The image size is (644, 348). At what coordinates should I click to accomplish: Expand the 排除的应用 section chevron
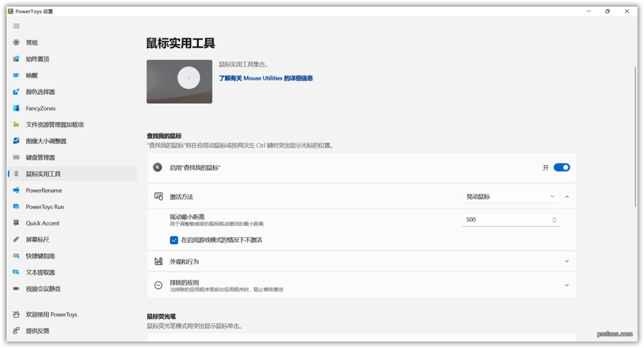(567, 285)
